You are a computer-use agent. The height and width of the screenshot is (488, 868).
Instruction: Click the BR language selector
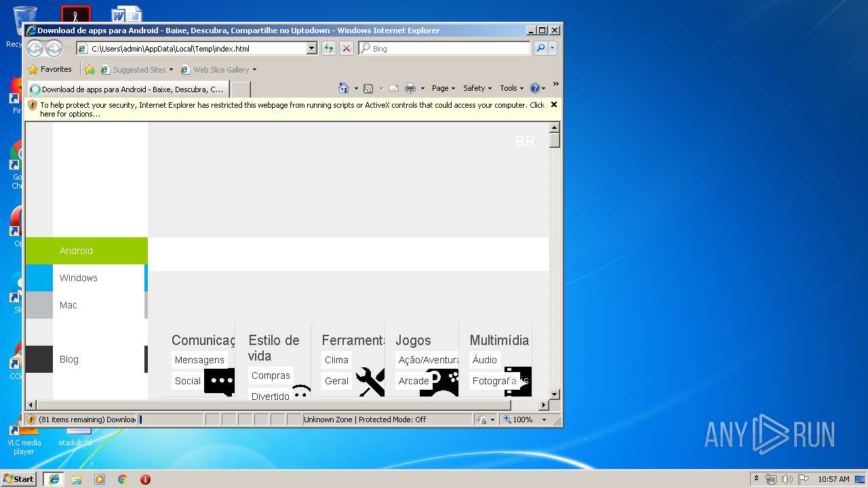click(525, 142)
